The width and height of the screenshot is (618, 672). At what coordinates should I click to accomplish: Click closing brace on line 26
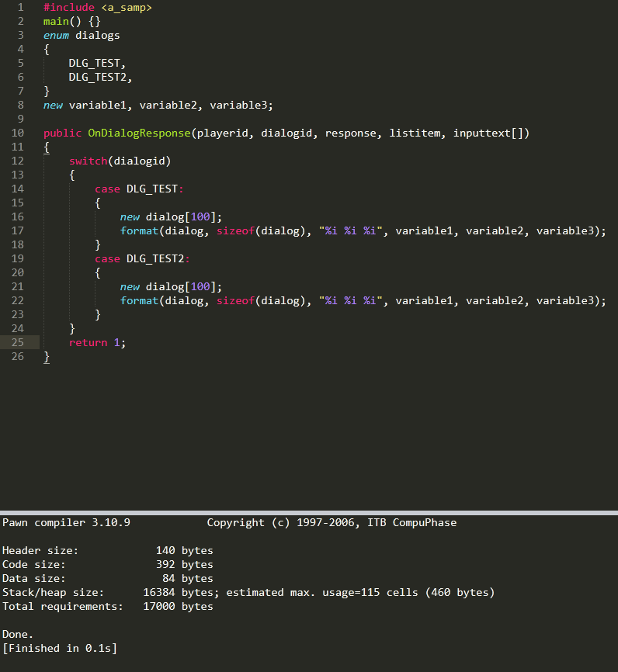coord(47,357)
